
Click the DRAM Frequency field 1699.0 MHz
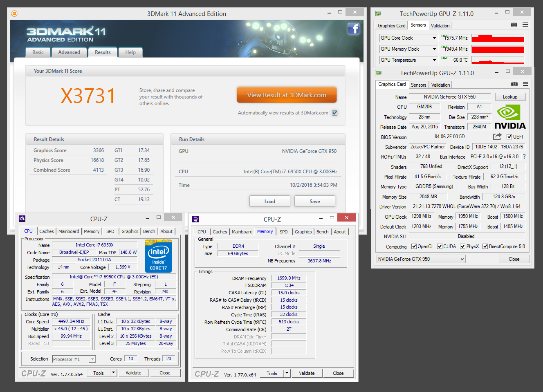[x=289, y=278]
